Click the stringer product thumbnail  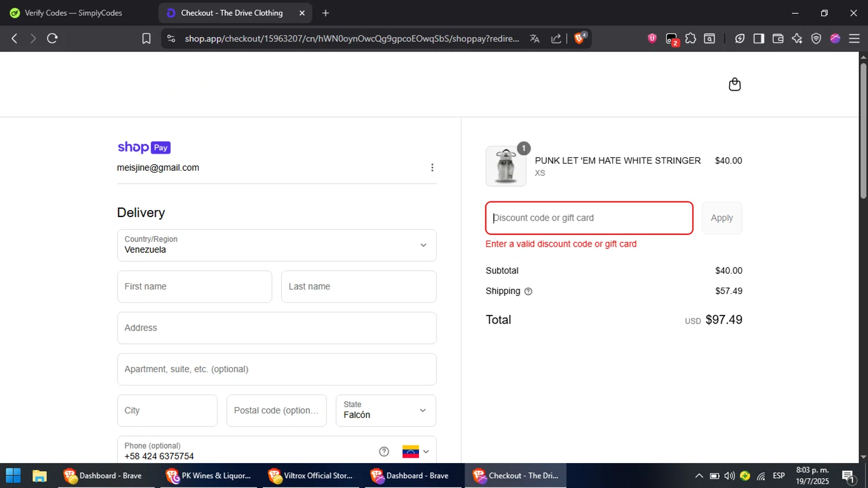(506, 166)
